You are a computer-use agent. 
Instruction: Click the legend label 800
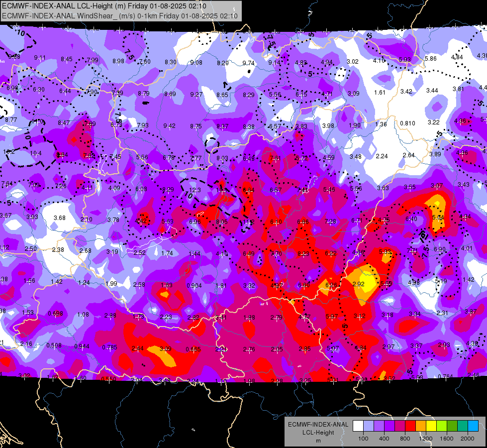405,439
